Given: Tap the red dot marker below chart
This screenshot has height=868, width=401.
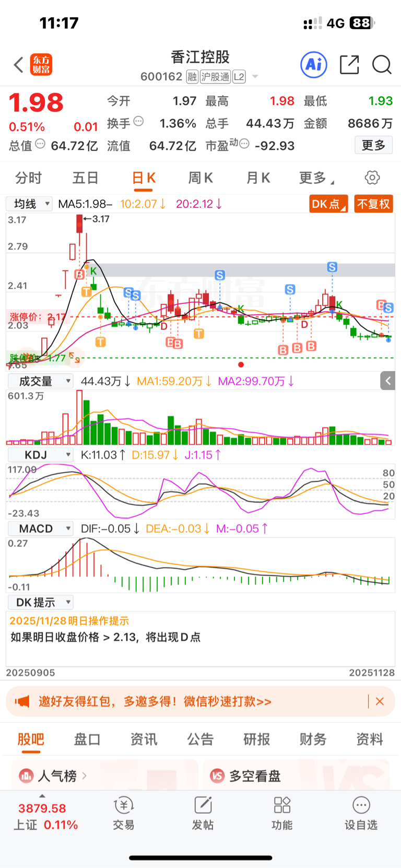Looking at the screenshot, I should coord(241,365).
